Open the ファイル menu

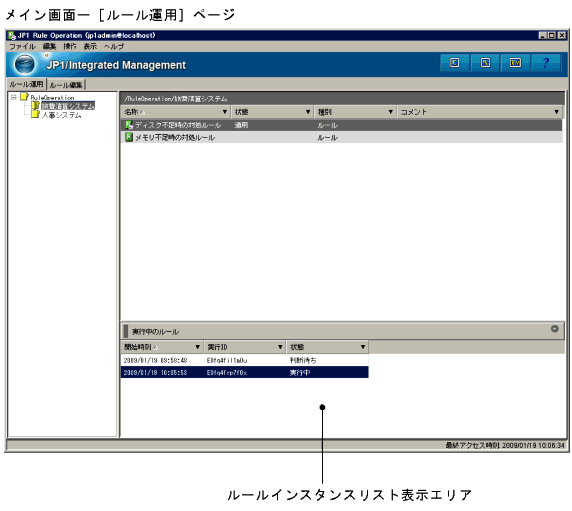pyautogui.click(x=23, y=46)
